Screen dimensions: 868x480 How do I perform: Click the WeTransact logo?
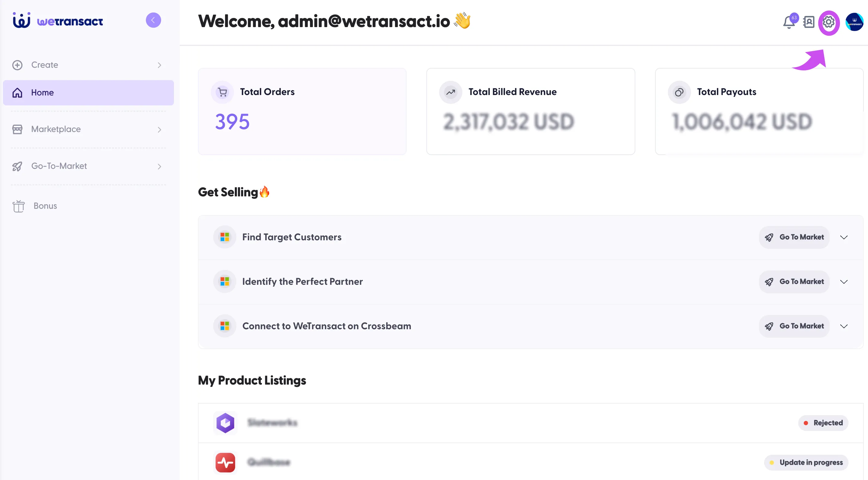click(x=58, y=21)
